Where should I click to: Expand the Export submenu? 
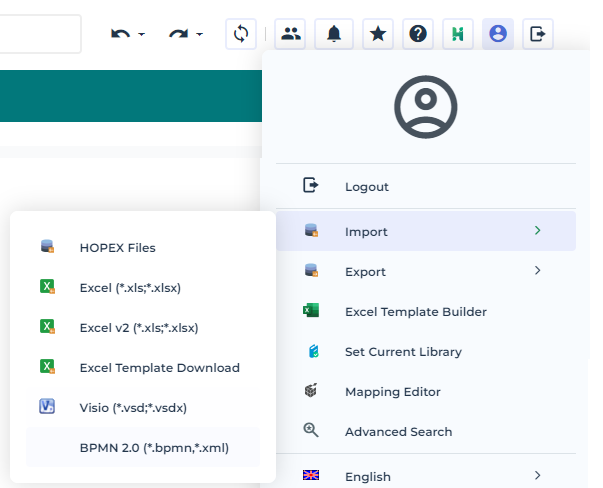point(537,271)
